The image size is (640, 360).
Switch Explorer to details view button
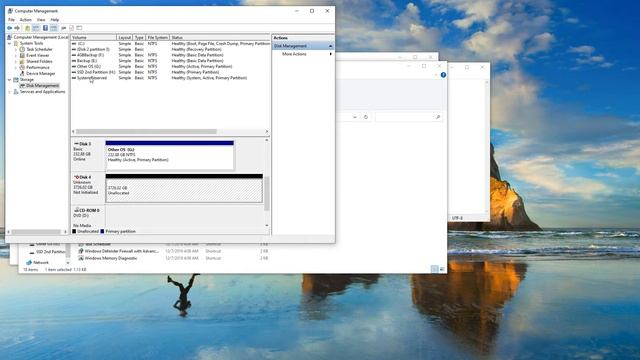(x=435, y=269)
